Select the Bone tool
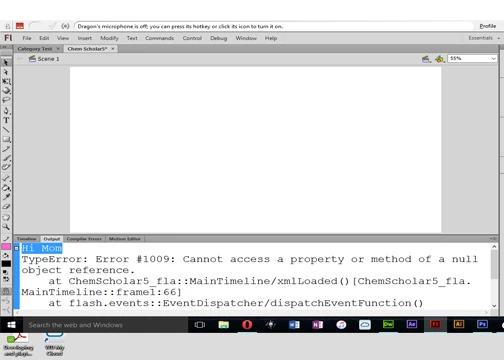Image resolution: width=504 pixels, height=360 pixels. (6, 178)
